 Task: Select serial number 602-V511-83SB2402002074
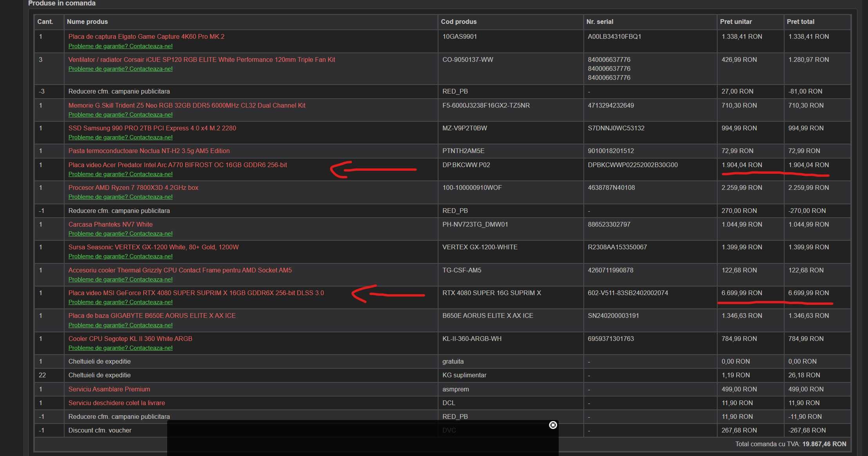628,293
